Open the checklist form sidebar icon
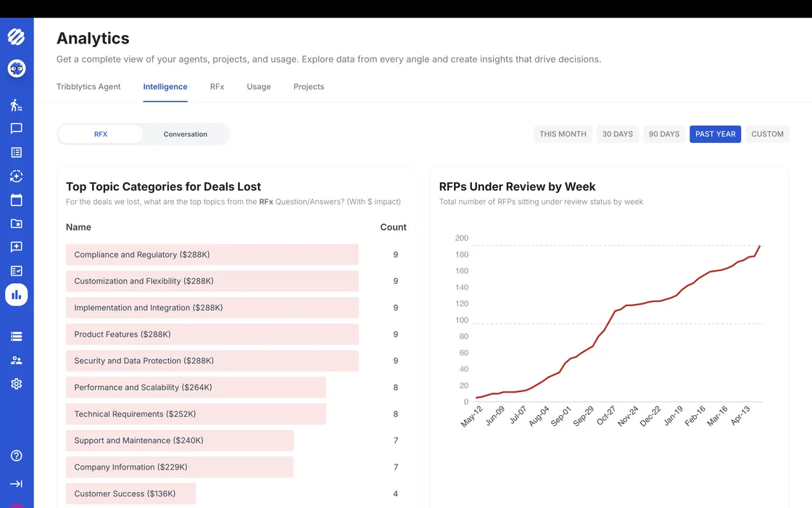This screenshot has height=508, width=812. tap(17, 271)
